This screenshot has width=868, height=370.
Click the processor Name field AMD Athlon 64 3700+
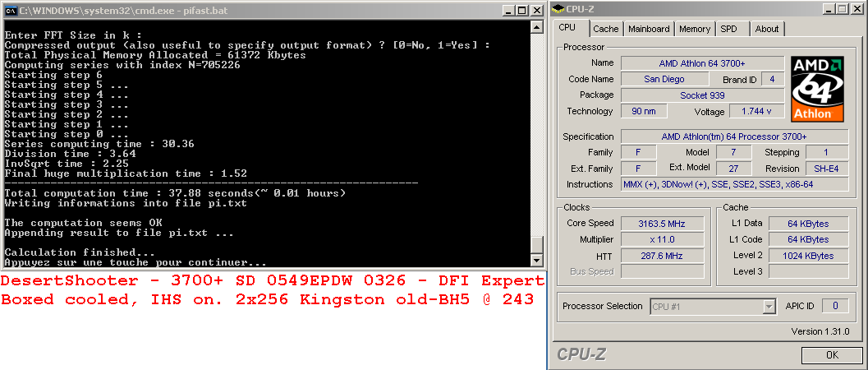click(702, 63)
